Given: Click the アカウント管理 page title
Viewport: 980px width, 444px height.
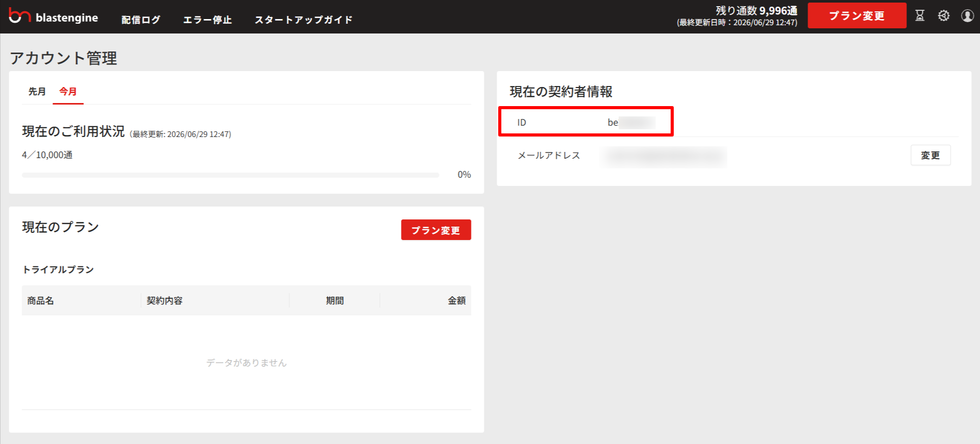Looking at the screenshot, I should [63, 58].
